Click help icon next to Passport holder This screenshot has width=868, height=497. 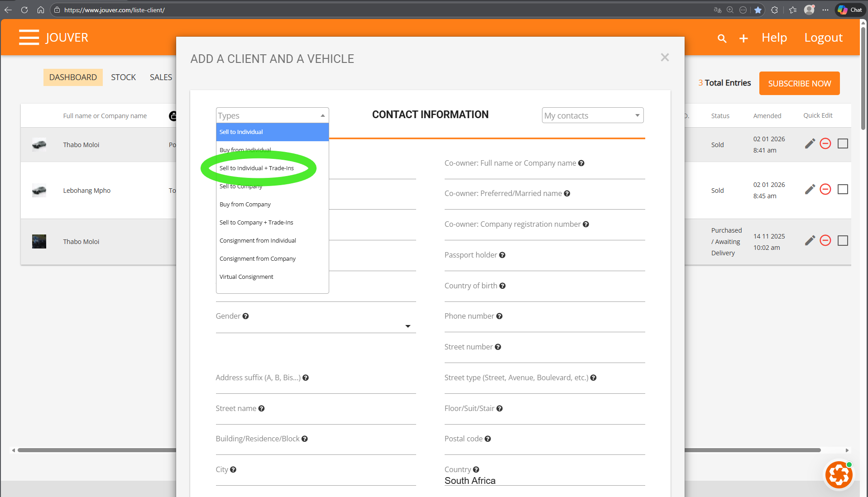click(502, 255)
